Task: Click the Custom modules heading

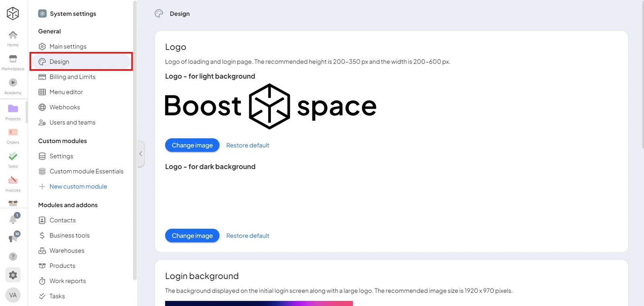Action: (x=62, y=141)
